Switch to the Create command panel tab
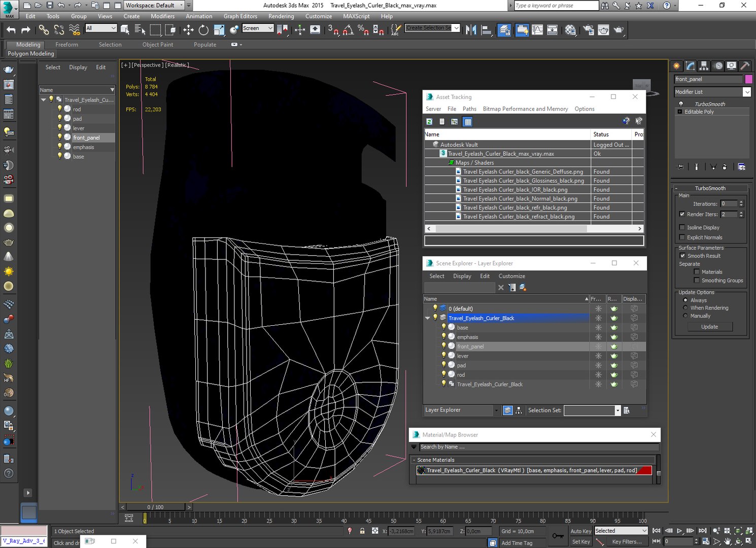 pyautogui.click(x=676, y=66)
